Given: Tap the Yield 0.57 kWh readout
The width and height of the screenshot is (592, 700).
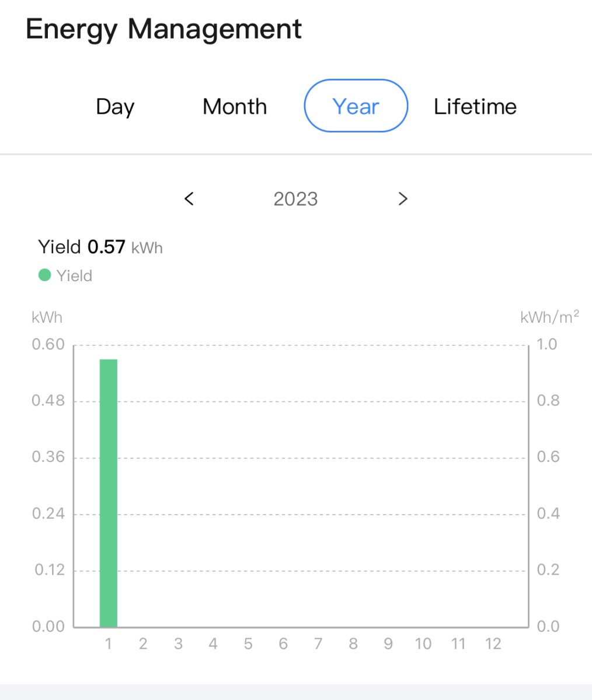Looking at the screenshot, I should tap(100, 247).
